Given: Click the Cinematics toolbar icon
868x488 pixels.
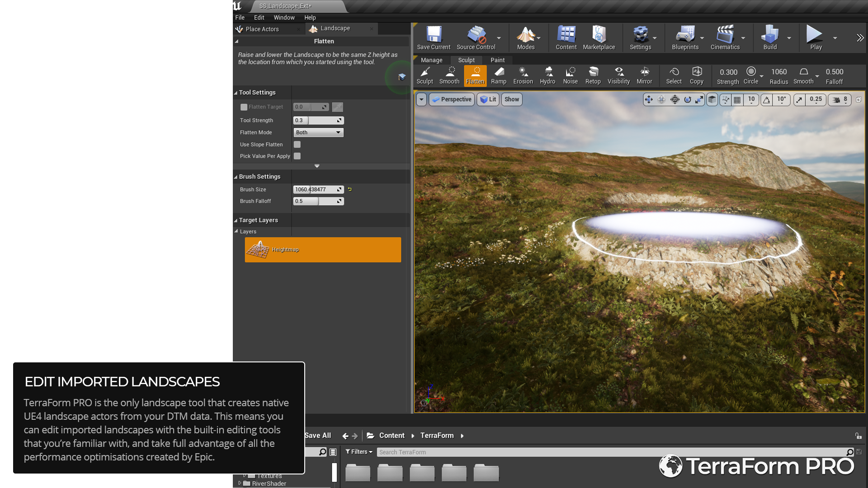Looking at the screenshot, I should 725,38.
